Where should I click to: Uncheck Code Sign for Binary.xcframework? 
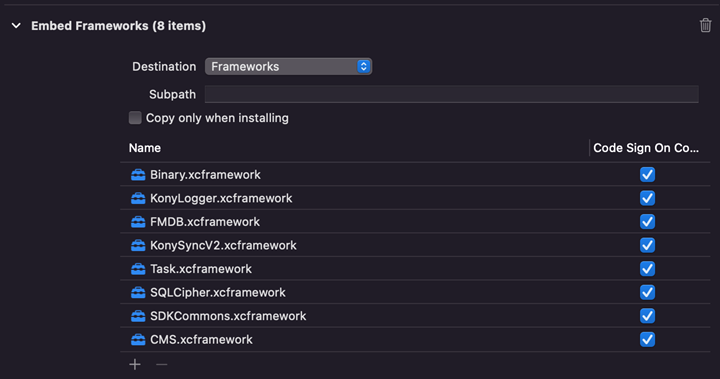pyautogui.click(x=647, y=175)
